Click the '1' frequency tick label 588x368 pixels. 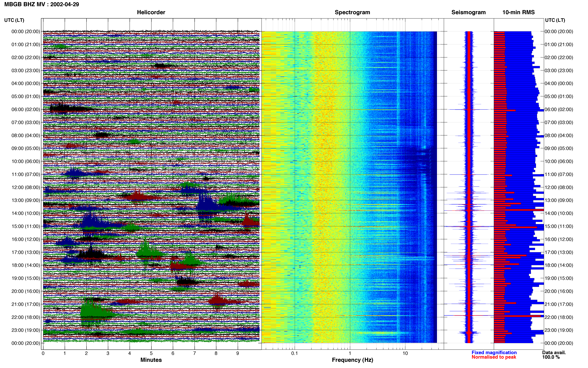coord(350,353)
